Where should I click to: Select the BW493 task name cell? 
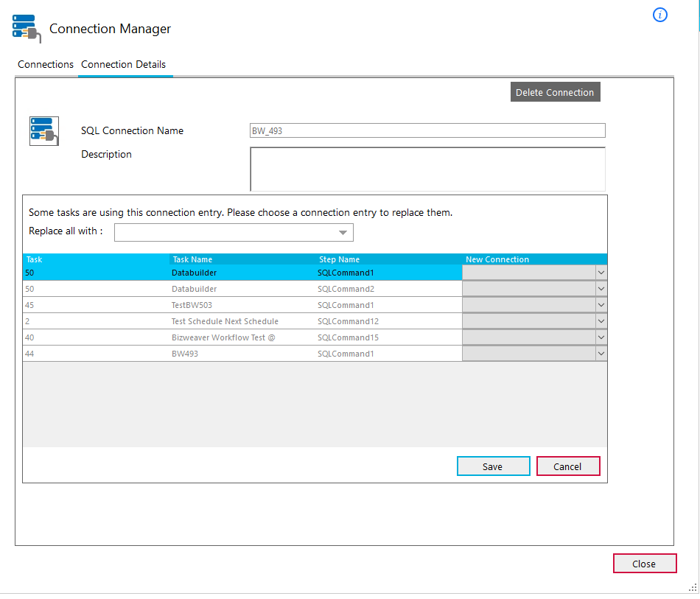(x=242, y=354)
